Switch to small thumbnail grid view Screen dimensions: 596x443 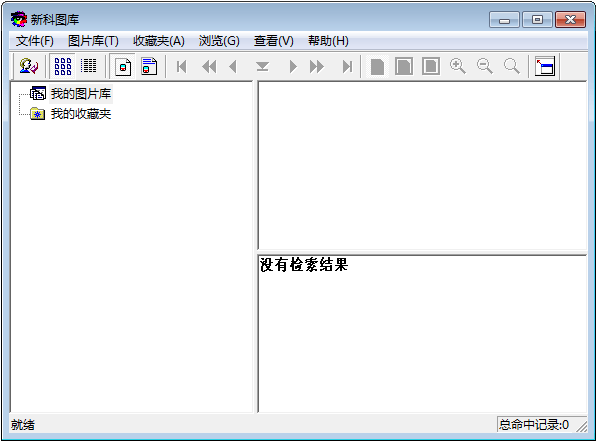(89, 67)
